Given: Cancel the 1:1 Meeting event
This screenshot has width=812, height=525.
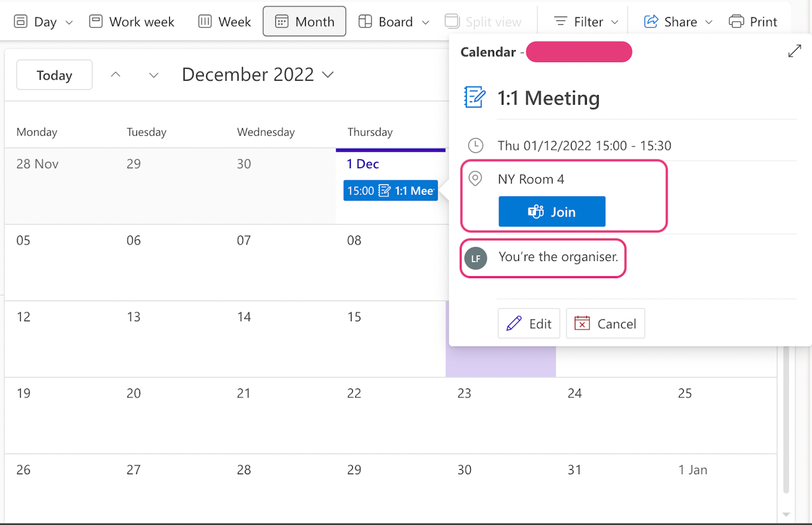Looking at the screenshot, I should pyautogui.click(x=605, y=324).
